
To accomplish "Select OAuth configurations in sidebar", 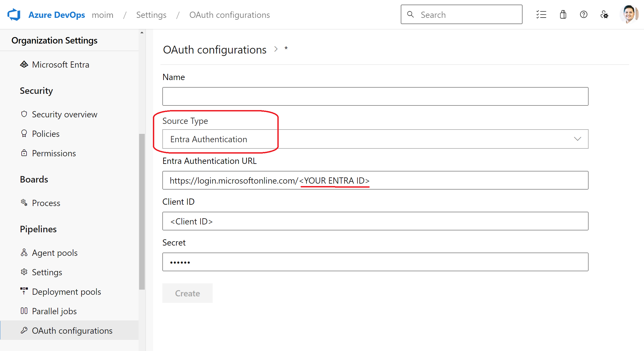I will (69, 330).
